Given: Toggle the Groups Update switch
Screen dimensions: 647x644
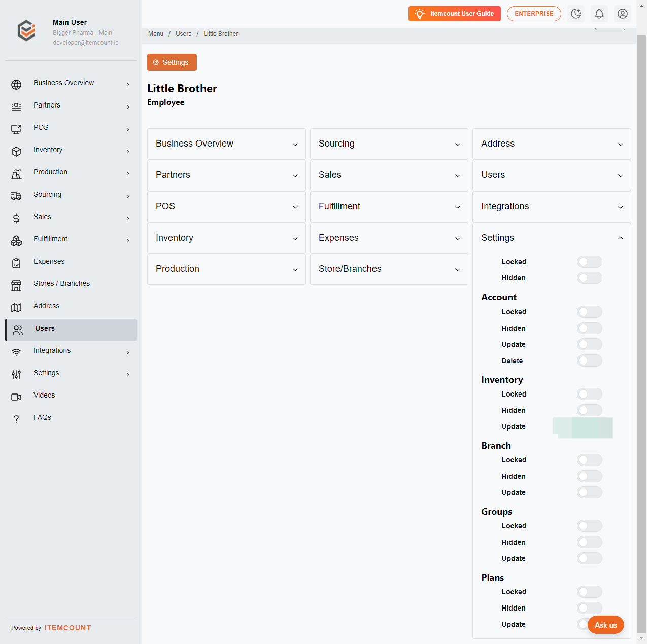Looking at the screenshot, I should tap(590, 558).
